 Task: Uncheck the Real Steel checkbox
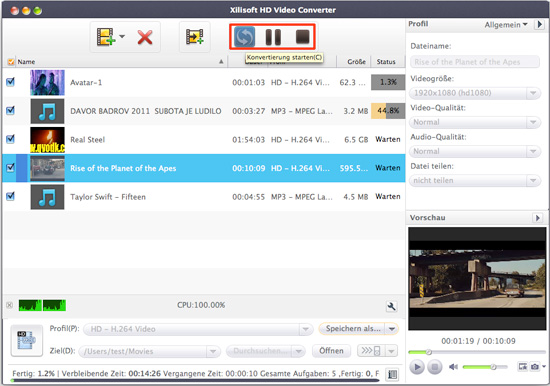click(11, 139)
